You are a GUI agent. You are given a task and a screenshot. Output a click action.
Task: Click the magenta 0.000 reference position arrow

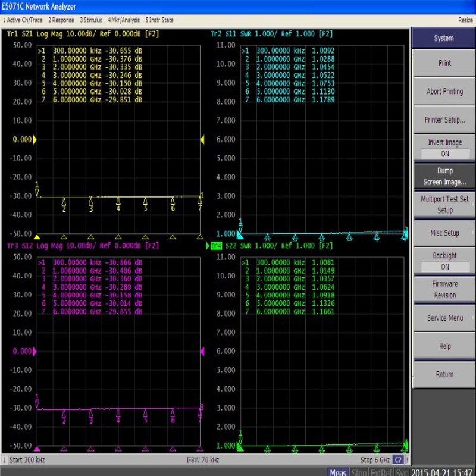coord(35,352)
